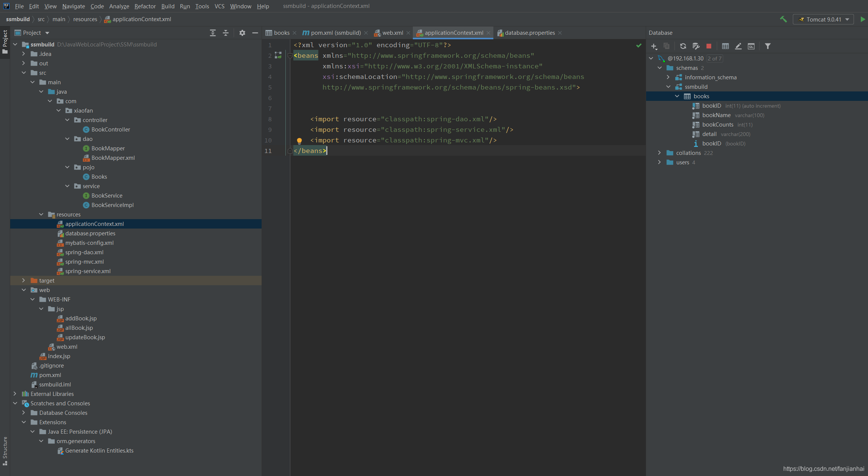Click the yellow intention light bulb

coord(299,141)
